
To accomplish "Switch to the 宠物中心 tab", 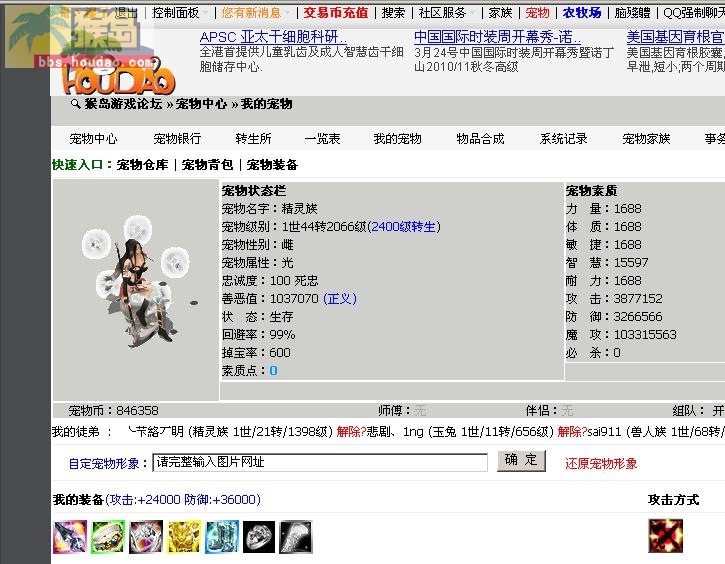I will 93,139.
